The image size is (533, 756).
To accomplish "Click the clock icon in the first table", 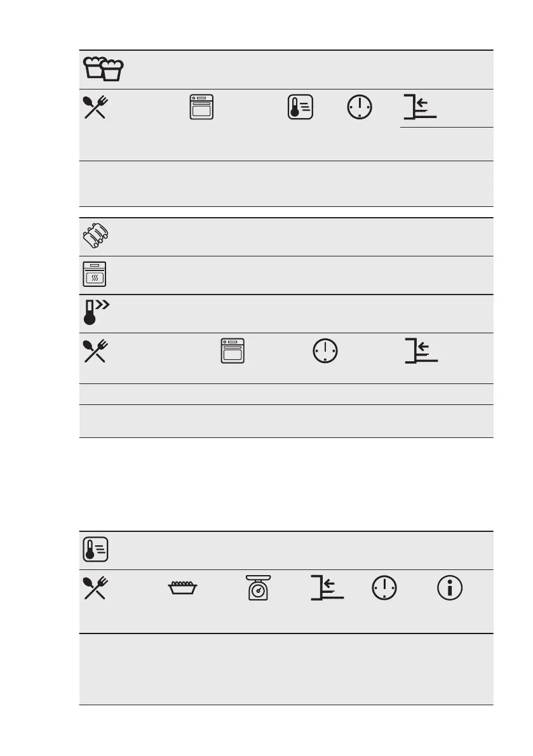I will (x=360, y=107).
